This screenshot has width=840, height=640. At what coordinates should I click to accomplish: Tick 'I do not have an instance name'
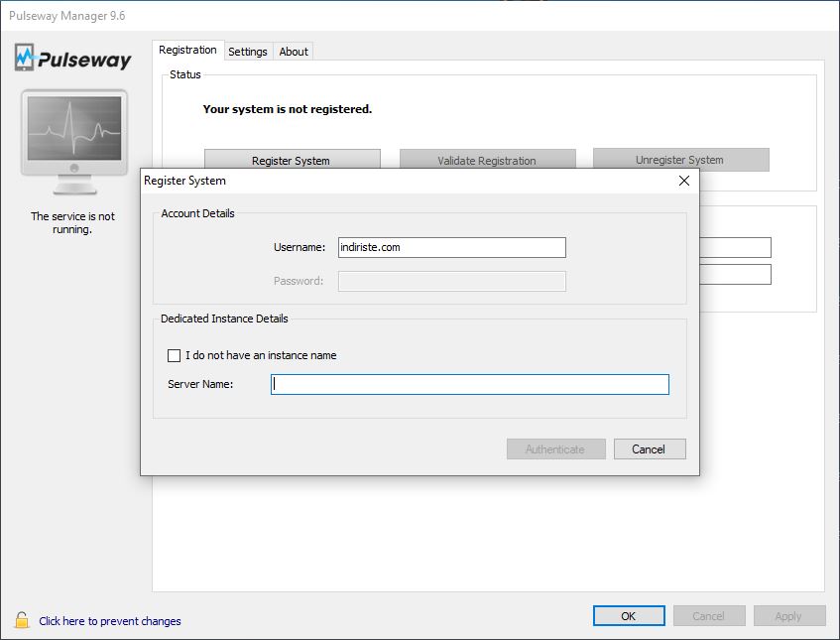[175, 355]
